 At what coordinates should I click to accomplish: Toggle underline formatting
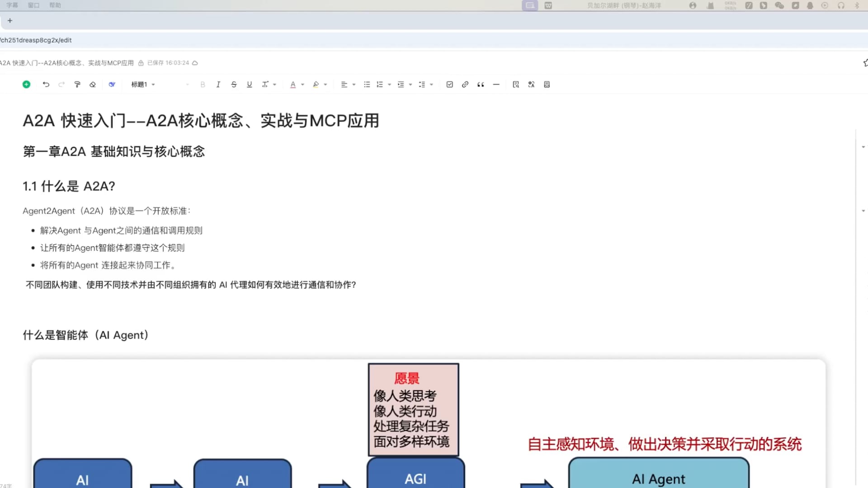249,84
